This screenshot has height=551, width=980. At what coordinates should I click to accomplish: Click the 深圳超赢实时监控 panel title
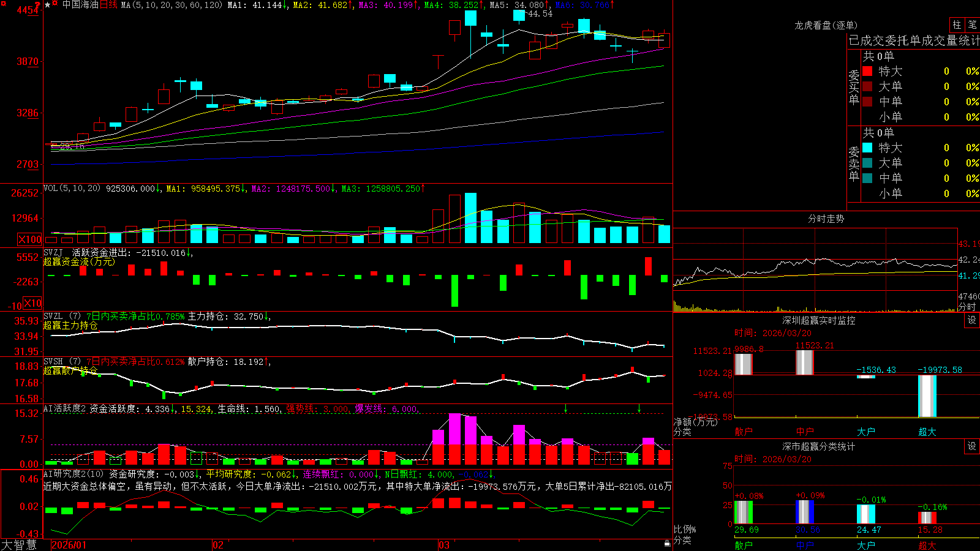click(x=818, y=320)
